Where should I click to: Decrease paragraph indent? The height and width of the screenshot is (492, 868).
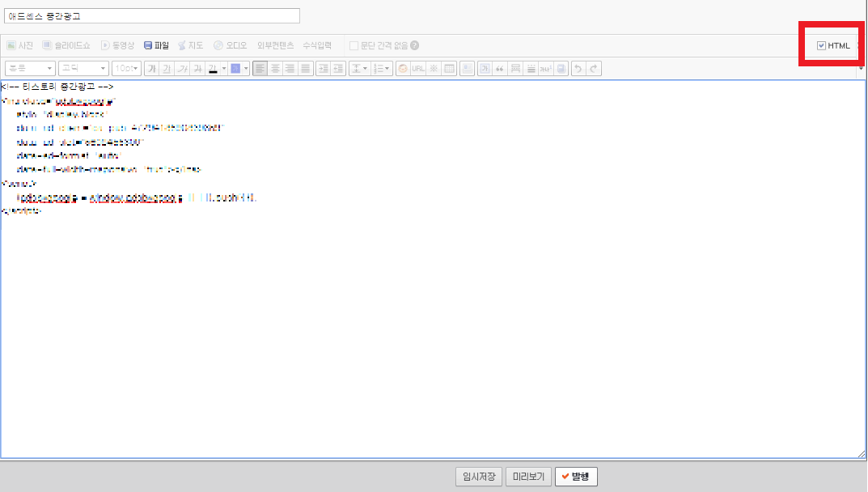(x=338, y=68)
